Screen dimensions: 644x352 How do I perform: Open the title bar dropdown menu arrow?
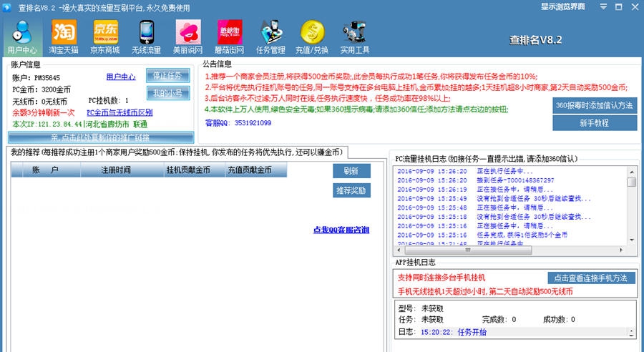click(x=603, y=6)
